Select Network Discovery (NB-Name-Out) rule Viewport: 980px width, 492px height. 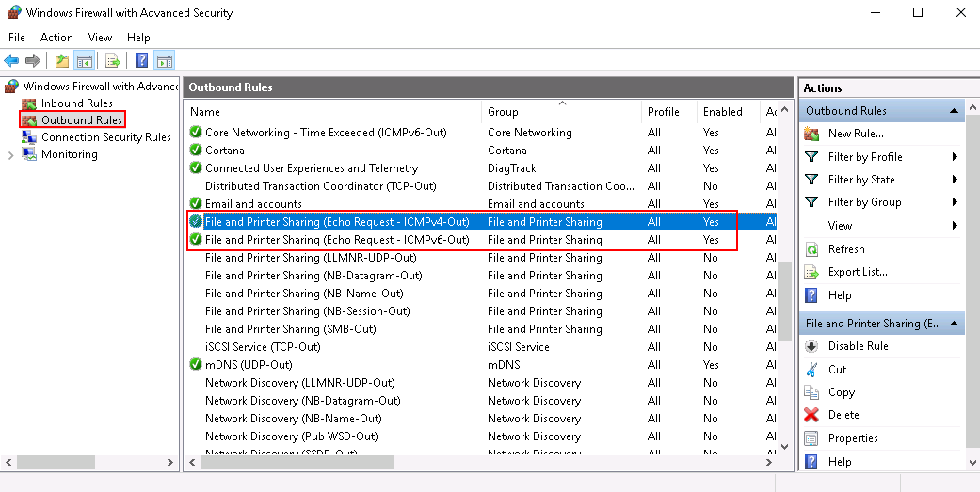coord(481,419)
